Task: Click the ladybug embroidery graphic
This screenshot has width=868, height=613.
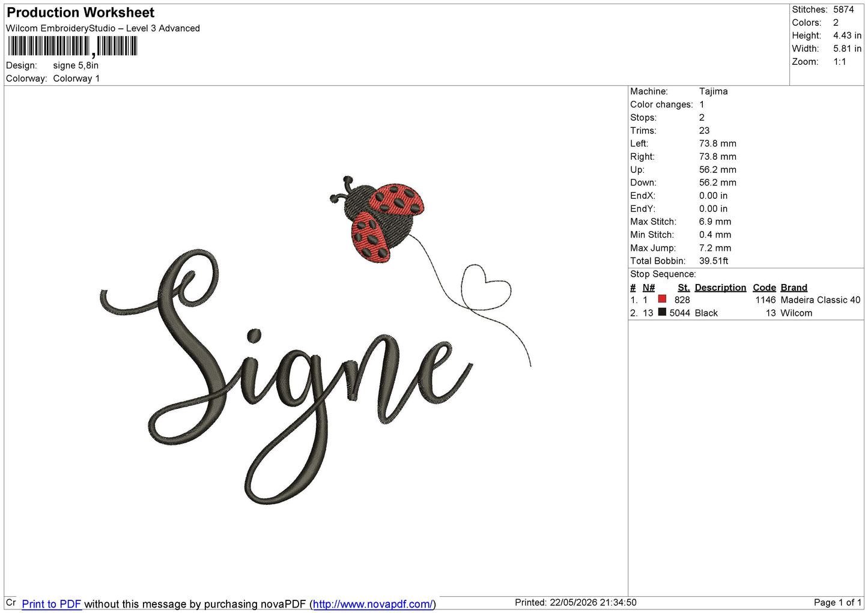Action: pos(378,219)
